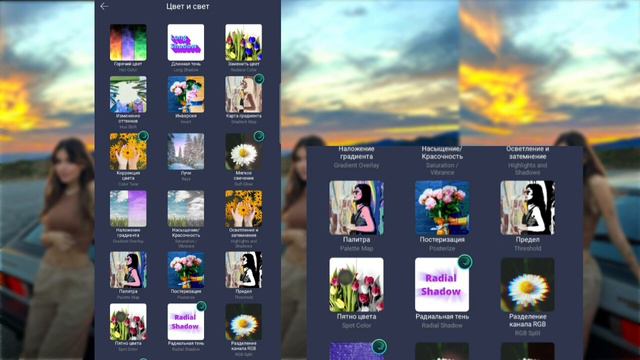Image resolution: width=640 pixels, height=360 pixels.
Task: Click Palette Map subtitle in enlarged panel
Action: coord(356,248)
